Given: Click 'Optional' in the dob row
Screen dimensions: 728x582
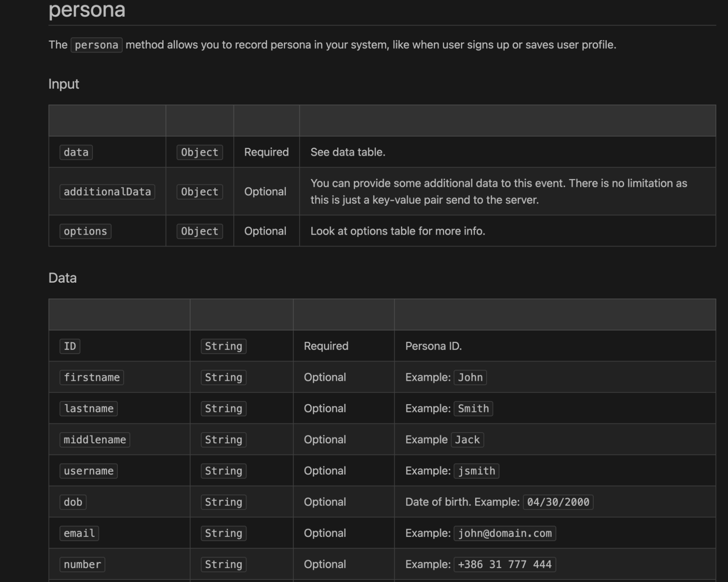Looking at the screenshot, I should click(x=325, y=502).
